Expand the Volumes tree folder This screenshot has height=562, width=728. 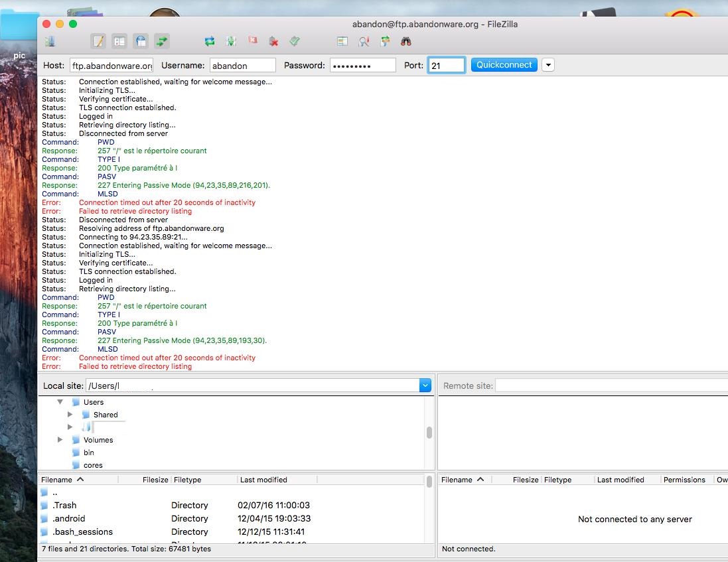(x=60, y=440)
